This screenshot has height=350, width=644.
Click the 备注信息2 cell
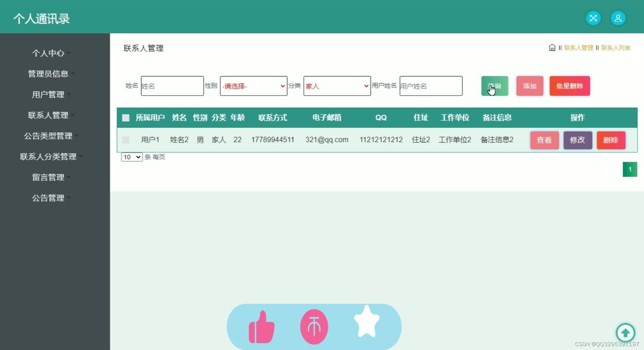tap(497, 140)
